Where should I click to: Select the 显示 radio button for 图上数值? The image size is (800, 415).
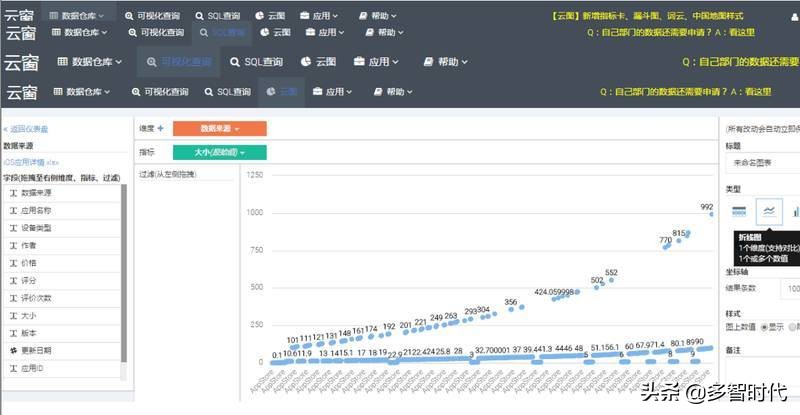coord(764,327)
